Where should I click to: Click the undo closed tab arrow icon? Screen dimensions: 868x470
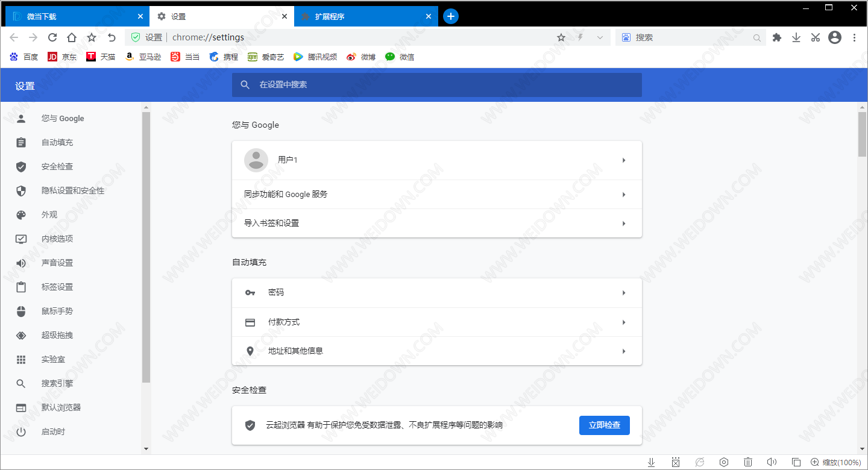pyautogui.click(x=112, y=37)
